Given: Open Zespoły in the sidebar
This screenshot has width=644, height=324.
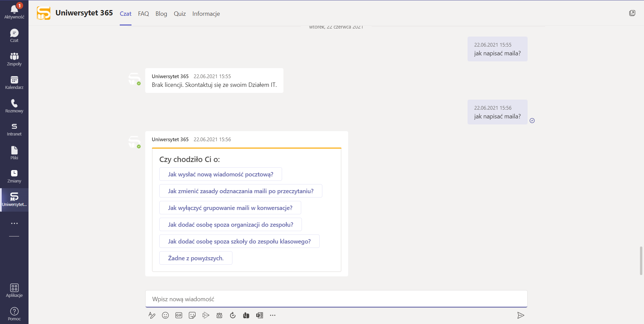Looking at the screenshot, I should [x=14, y=59].
